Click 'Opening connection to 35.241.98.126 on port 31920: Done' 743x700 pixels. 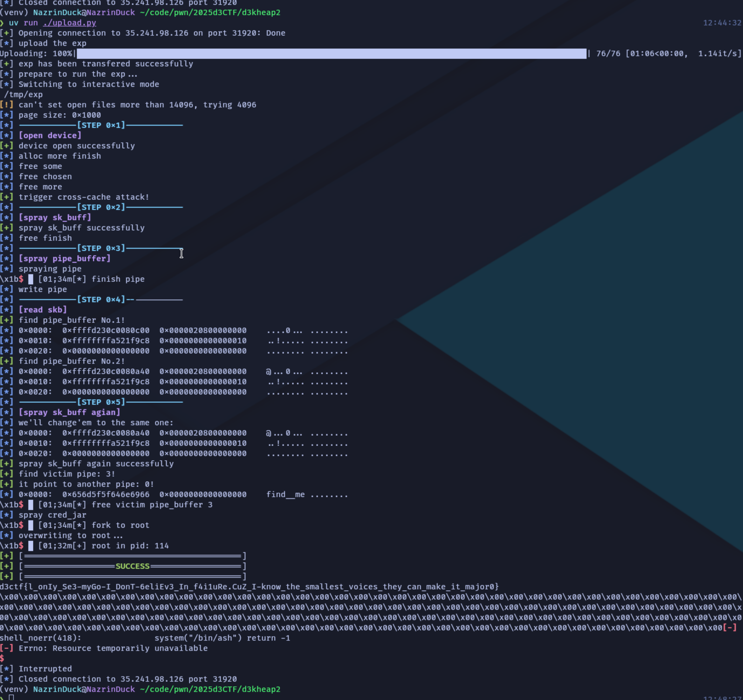coord(152,33)
